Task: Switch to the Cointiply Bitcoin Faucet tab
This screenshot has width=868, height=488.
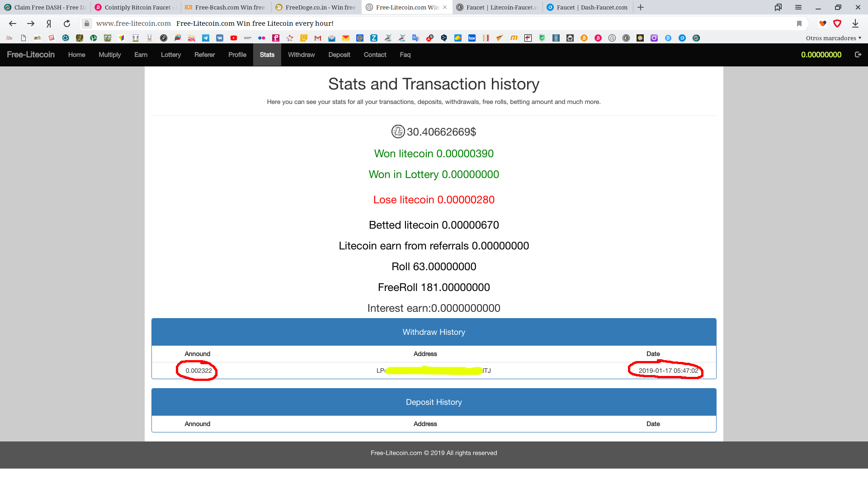Action: (x=136, y=7)
